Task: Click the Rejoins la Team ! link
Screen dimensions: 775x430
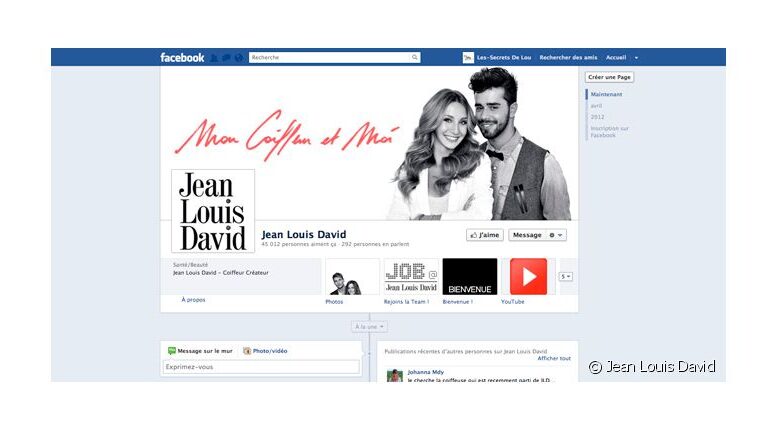Action: click(x=406, y=301)
